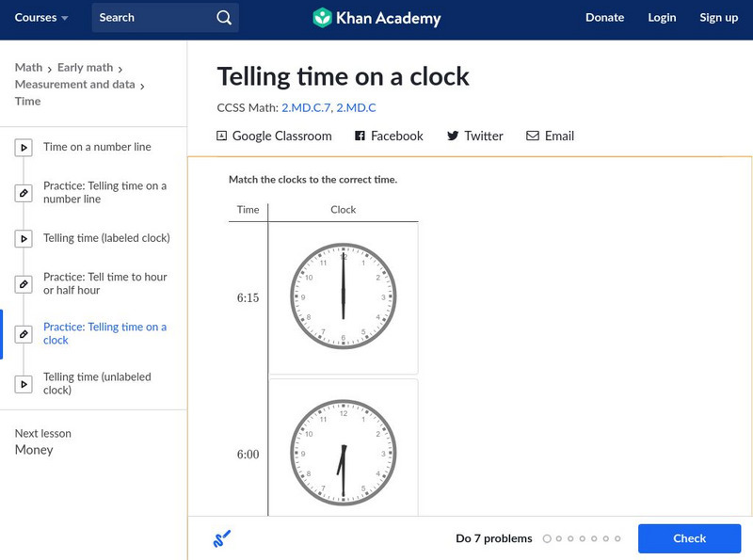
Task: Navigate to the Math breadcrumb
Action: (29, 67)
